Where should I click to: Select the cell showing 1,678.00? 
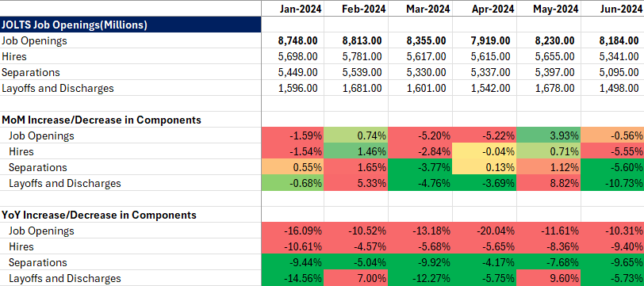pyautogui.click(x=549, y=88)
